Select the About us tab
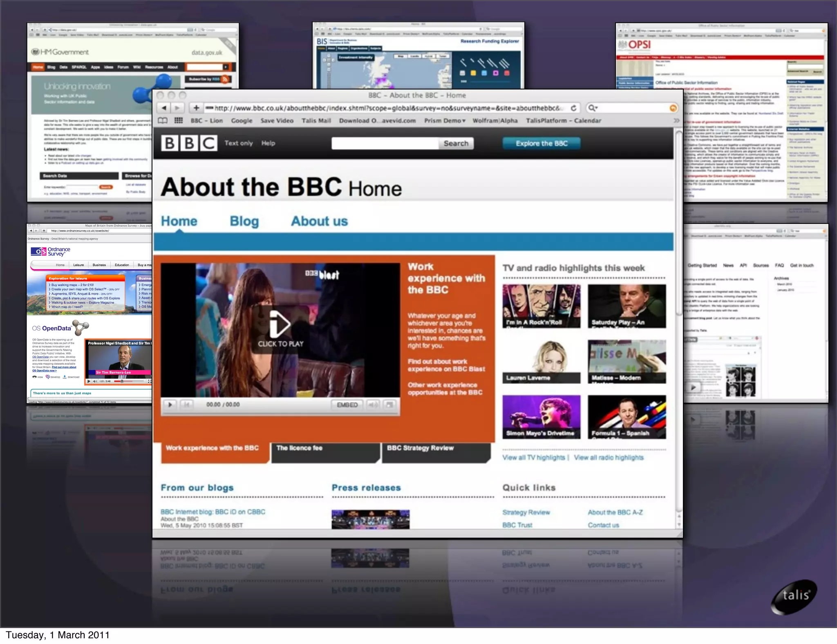 (319, 221)
